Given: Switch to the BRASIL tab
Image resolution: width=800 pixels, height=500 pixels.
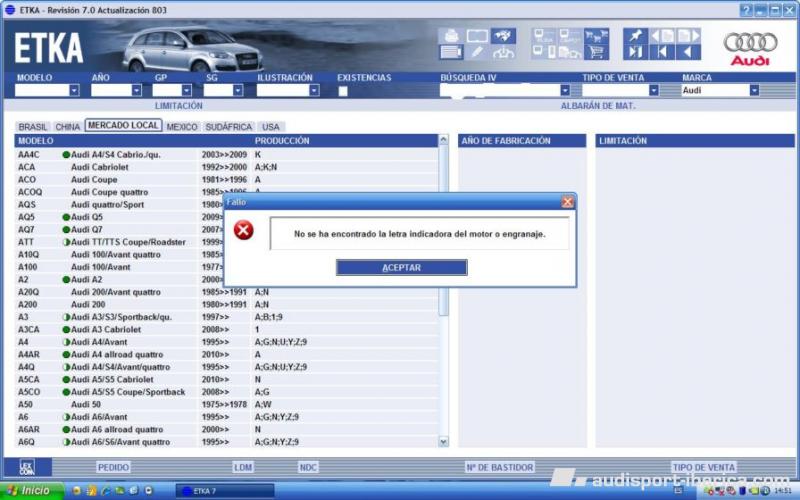Looking at the screenshot, I should pyautogui.click(x=32, y=127).
